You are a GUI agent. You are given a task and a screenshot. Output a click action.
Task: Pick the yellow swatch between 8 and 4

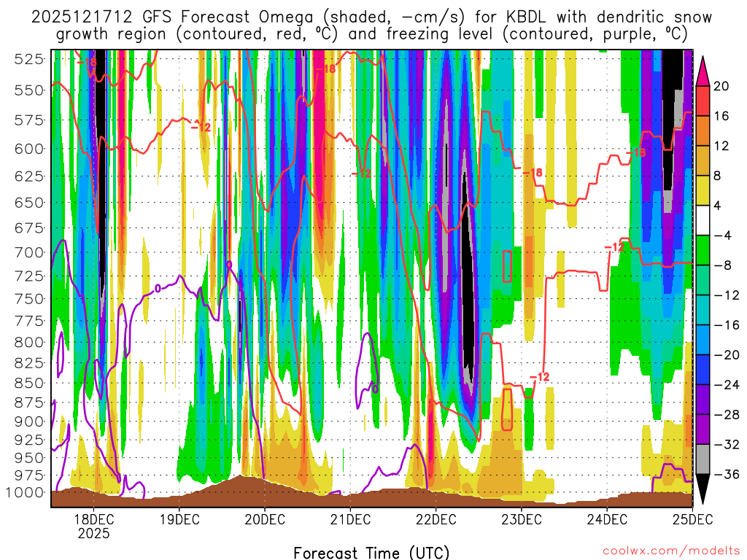[x=703, y=190]
